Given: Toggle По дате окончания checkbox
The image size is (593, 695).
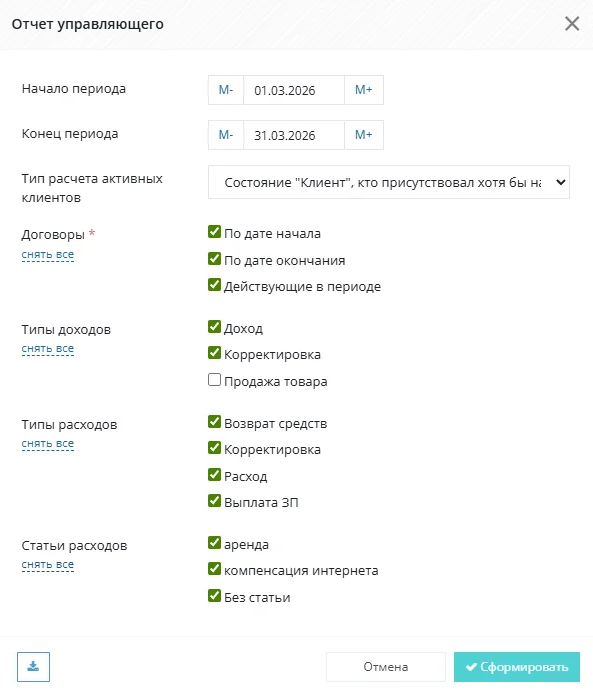Looking at the screenshot, I should click(215, 258).
